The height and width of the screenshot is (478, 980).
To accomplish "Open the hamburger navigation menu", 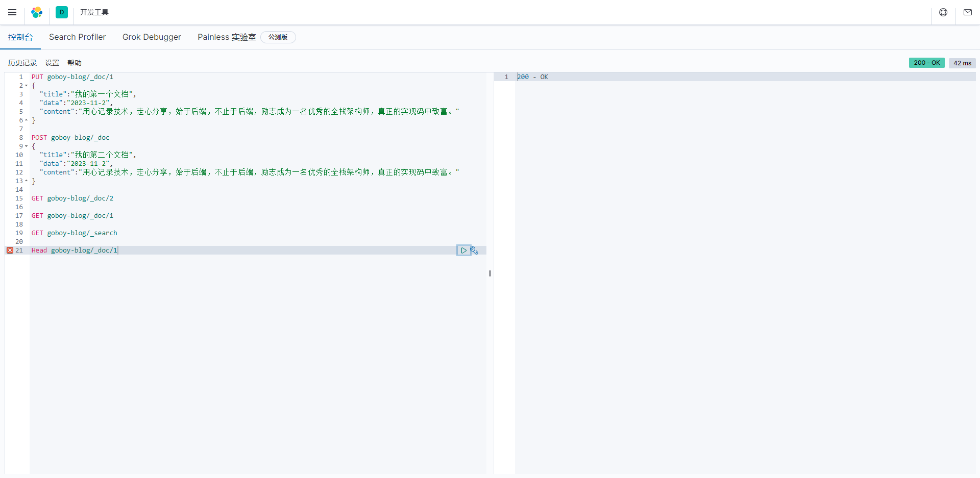I will (x=12, y=12).
